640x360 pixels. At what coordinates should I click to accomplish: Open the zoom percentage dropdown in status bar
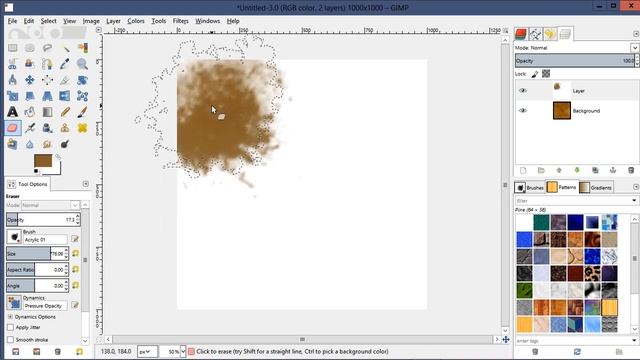coord(183,351)
